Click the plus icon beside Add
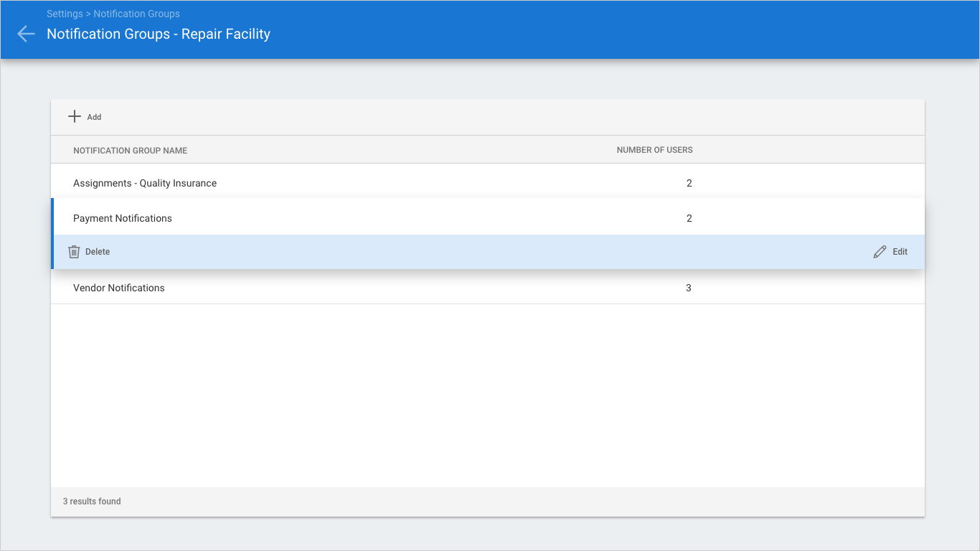980x551 pixels. click(x=74, y=116)
